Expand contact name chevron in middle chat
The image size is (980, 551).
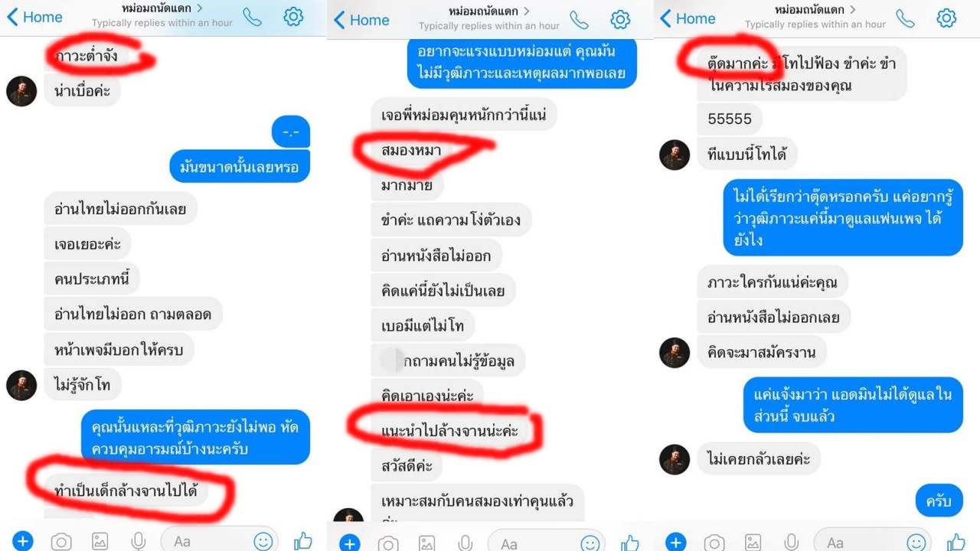pyautogui.click(x=526, y=11)
